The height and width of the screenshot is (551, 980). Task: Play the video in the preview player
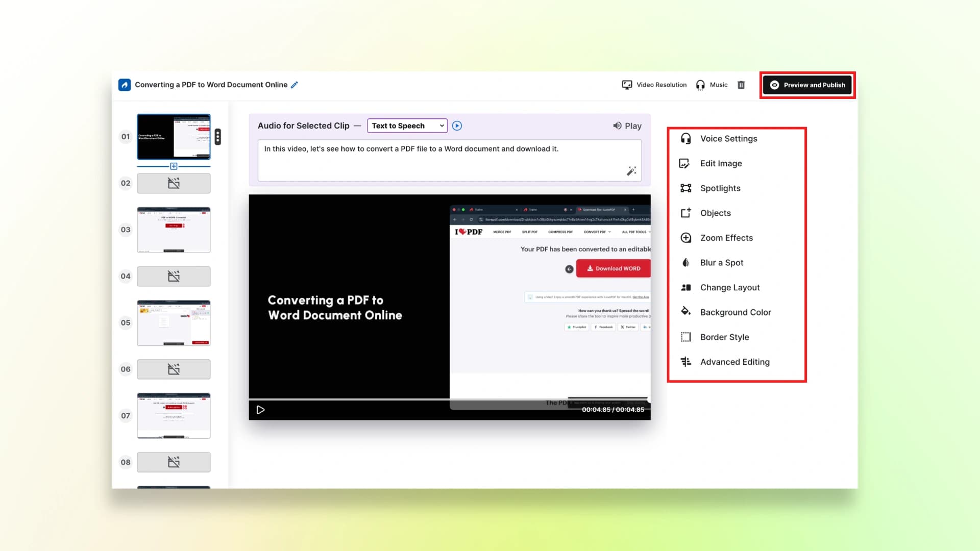coord(260,410)
